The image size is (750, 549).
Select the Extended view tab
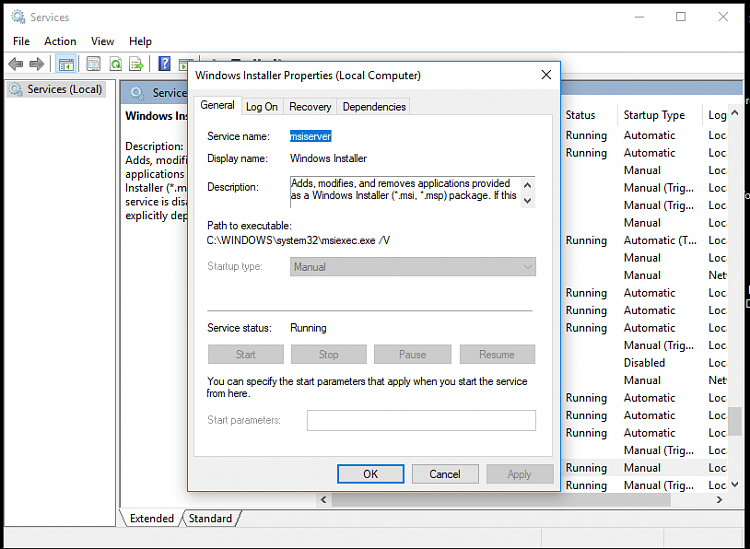(152, 518)
